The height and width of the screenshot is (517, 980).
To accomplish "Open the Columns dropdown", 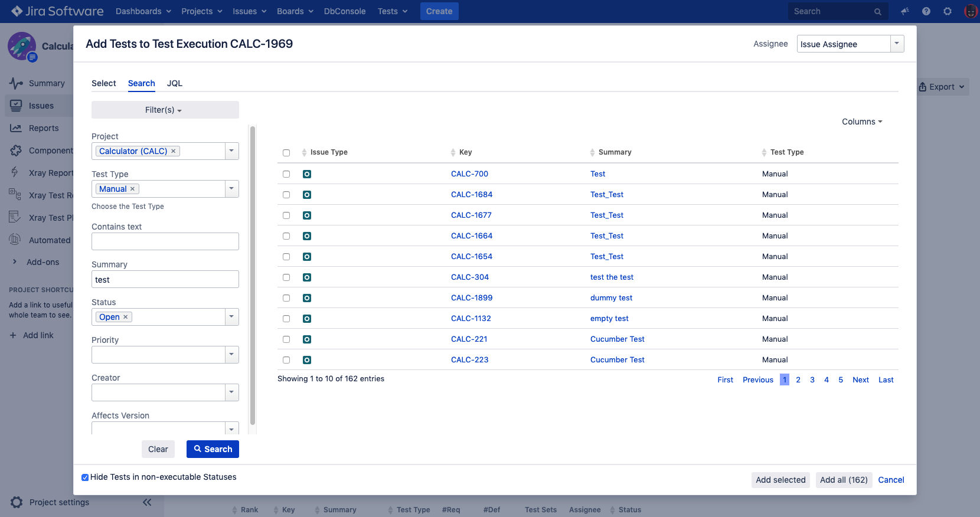I will point(862,122).
